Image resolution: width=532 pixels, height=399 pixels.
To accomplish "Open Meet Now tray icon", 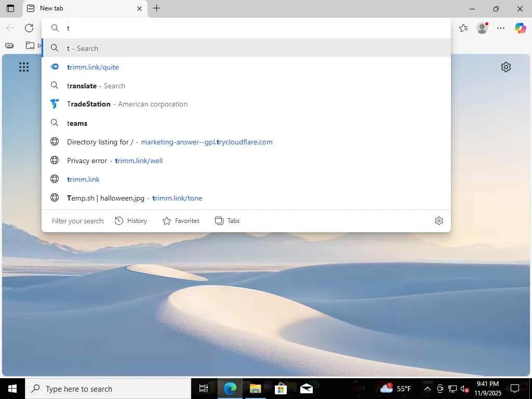I will coord(440,389).
